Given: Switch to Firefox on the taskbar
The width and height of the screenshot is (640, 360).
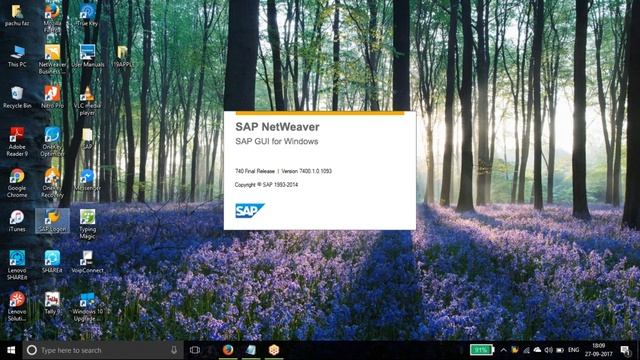Looking at the screenshot, I should coord(228,350).
